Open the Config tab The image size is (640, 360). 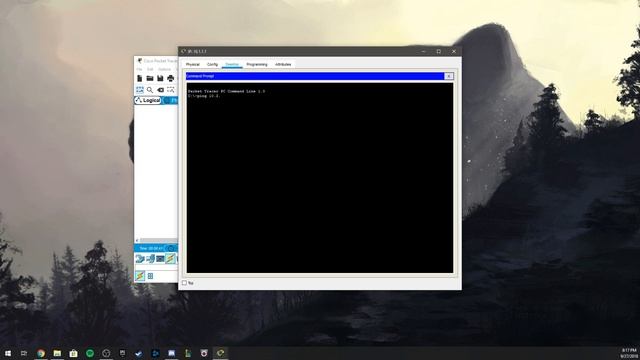[x=212, y=64]
